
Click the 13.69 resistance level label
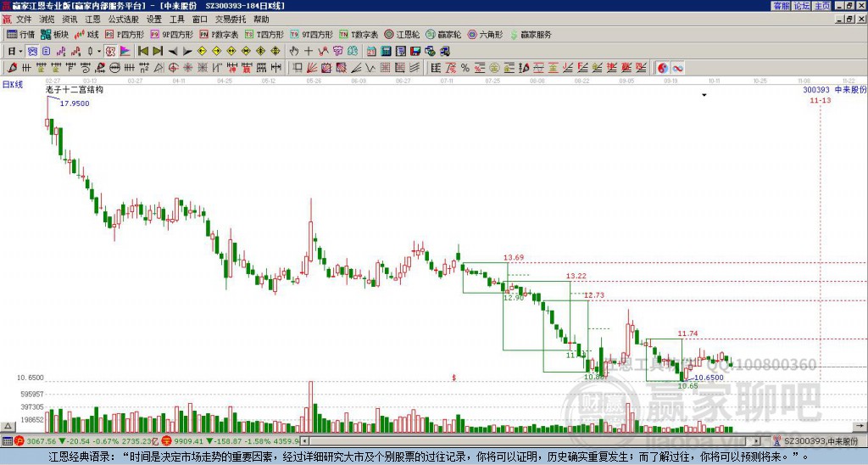tap(513, 258)
